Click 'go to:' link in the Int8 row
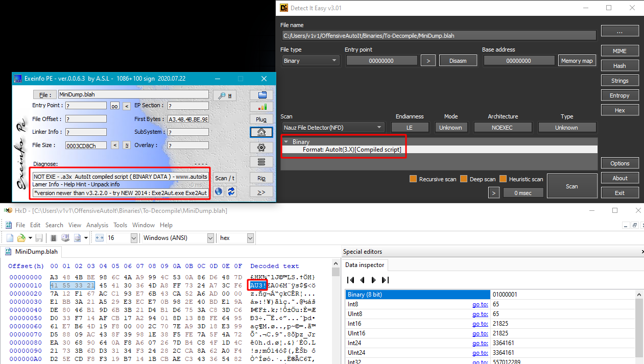 (x=480, y=304)
